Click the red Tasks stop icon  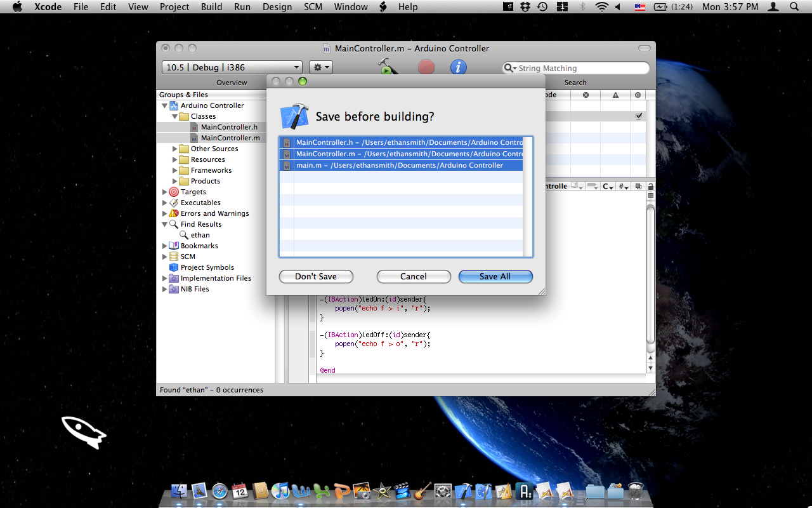tap(426, 67)
